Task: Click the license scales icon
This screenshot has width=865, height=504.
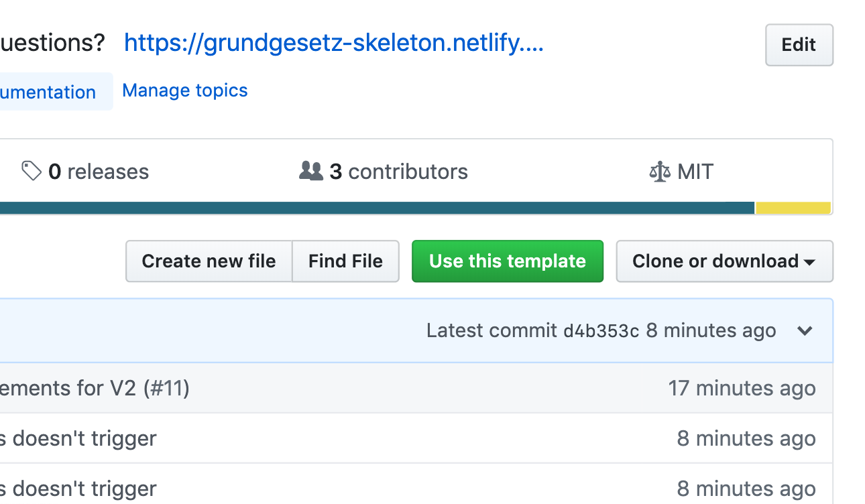Action: click(660, 172)
